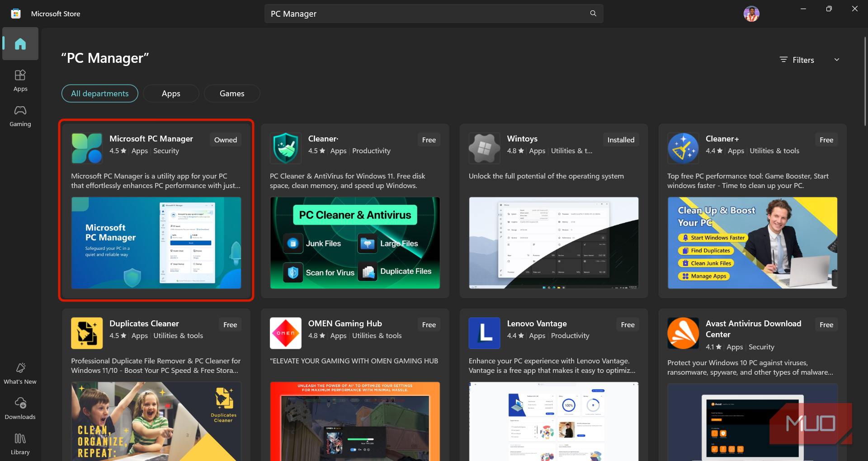Click the Lenovo Vantage app icon

pos(485,333)
